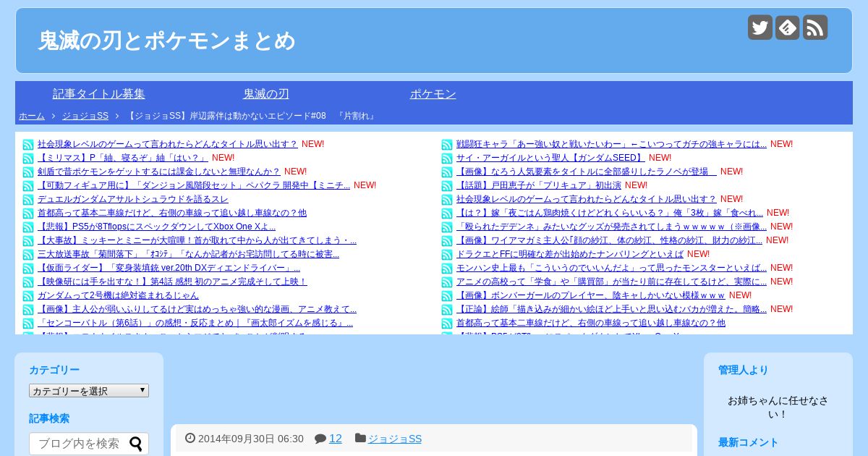Image resolution: width=868 pixels, height=456 pixels.
Task: Click the search magnifier icon in blog search
Action: (136, 444)
